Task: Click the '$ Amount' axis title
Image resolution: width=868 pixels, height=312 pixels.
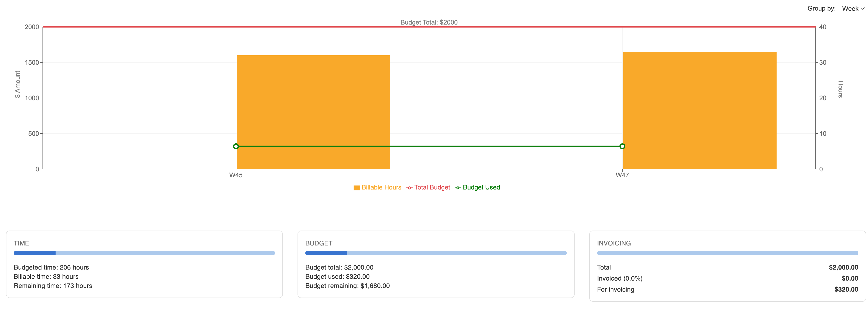Action: click(17, 84)
